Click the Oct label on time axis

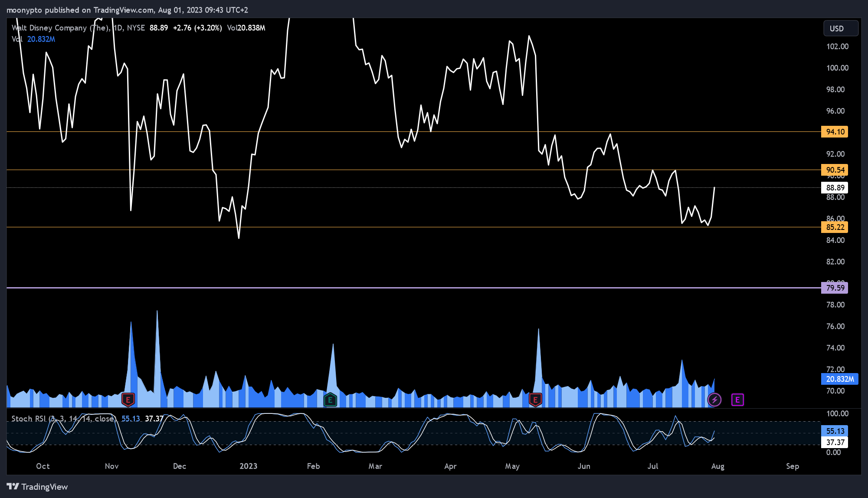pyautogui.click(x=43, y=466)
